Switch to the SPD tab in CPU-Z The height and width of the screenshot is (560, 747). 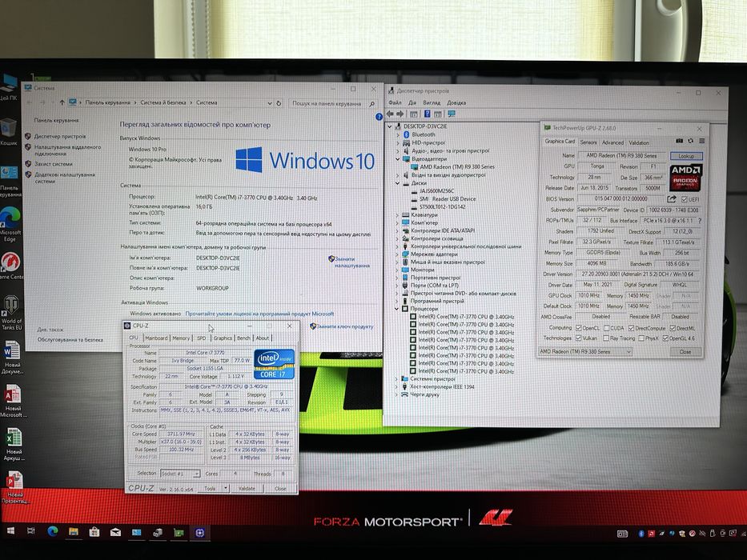coord(202,338)
